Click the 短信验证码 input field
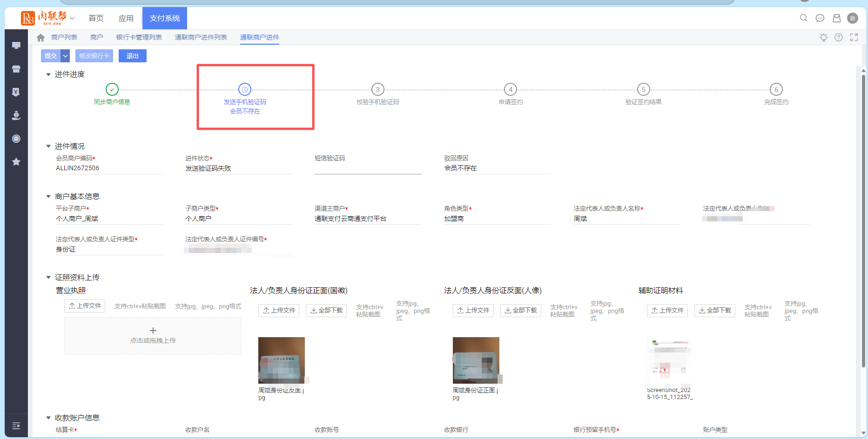The width and height of the screenshot is (868, 439). (368, 168)
